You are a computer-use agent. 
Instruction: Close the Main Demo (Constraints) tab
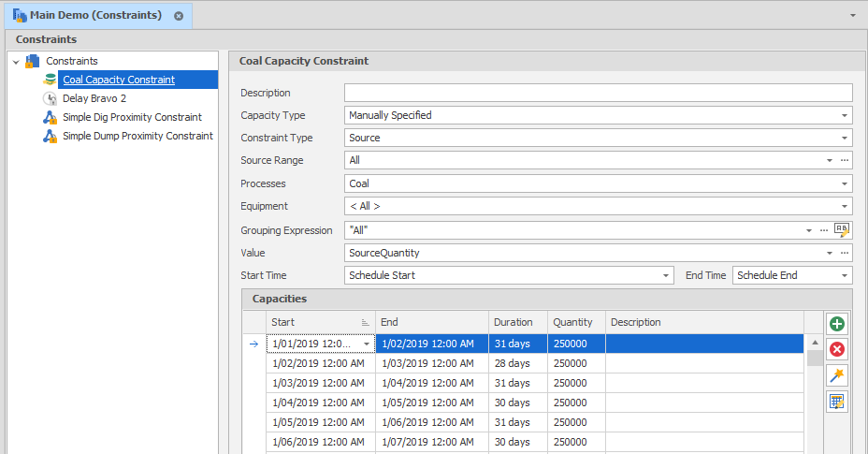[x=179, y=16]
